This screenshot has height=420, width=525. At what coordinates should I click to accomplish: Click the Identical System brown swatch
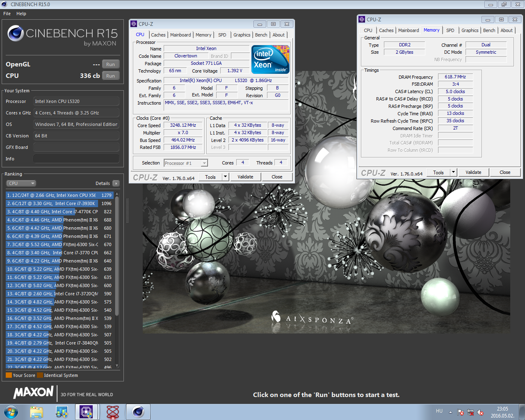[40, 375]
